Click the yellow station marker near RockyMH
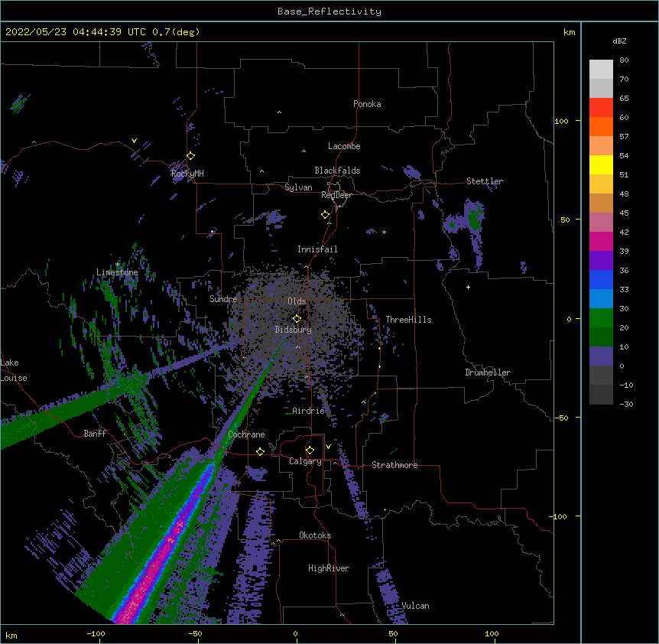 191,156
